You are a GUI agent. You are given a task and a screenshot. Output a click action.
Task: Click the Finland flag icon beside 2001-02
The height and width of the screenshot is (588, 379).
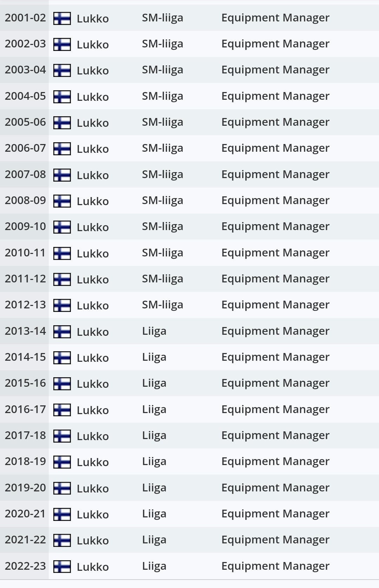[x=62, y=18]
